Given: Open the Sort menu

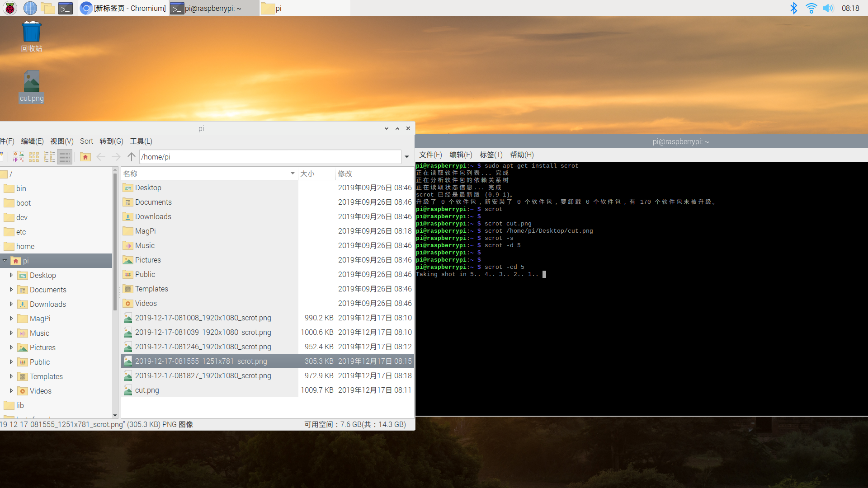Looking at the screenshot, I should pos(86,141).
